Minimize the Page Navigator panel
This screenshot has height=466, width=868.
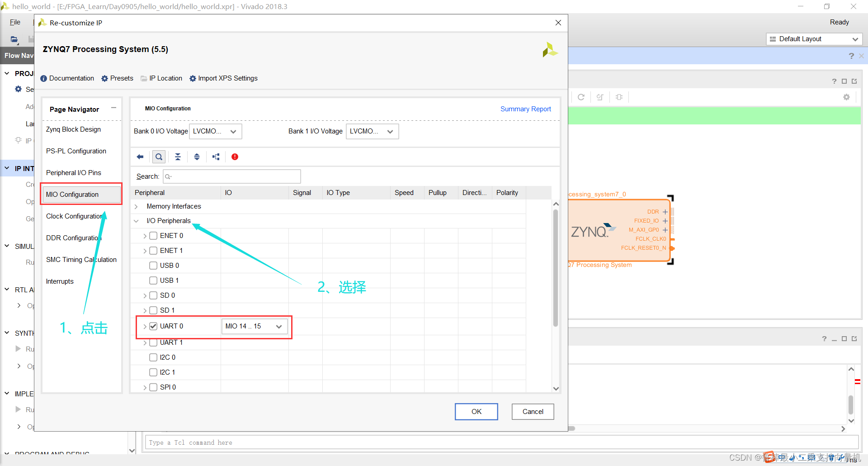113,108
